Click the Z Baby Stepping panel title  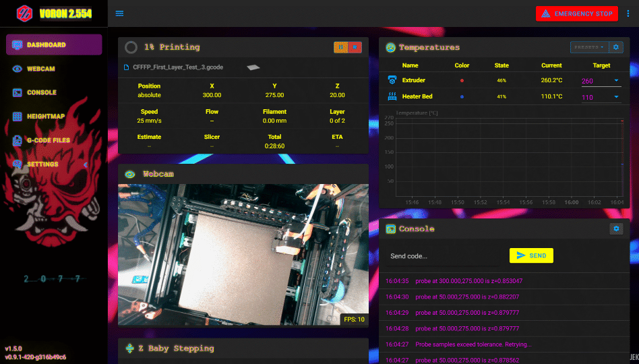click(x=176, y=348)
